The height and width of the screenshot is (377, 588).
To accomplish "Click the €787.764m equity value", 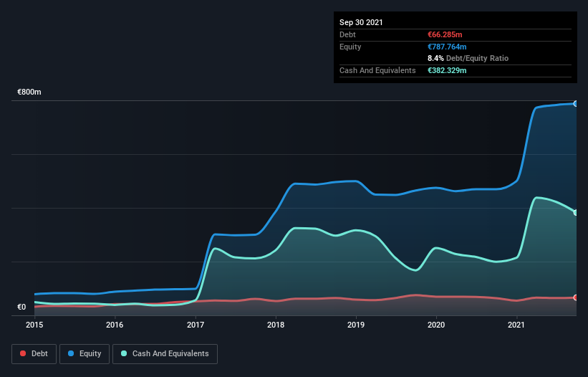I will tap(447, 47).
